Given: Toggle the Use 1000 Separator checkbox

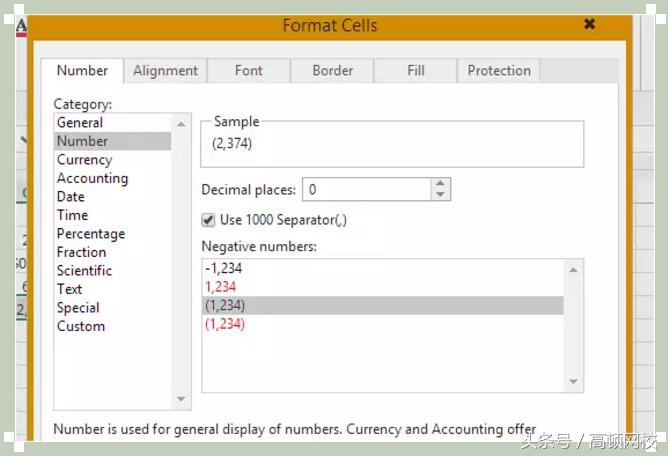Looking at the screenshot, I should pyautogui.click(x=208, y=220).
